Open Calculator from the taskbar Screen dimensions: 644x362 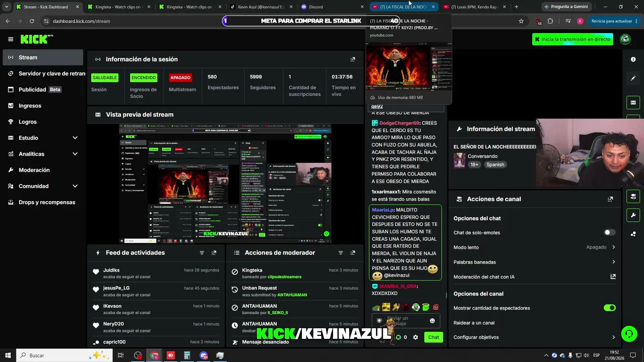[x=187, y=355]
